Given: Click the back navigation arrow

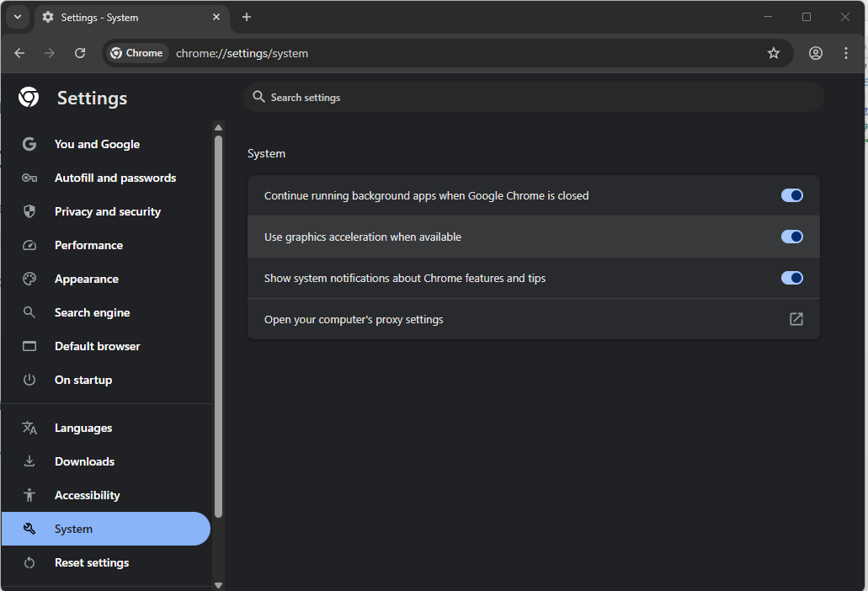Looking at the screenshot, I should click(x=19, y=53).
